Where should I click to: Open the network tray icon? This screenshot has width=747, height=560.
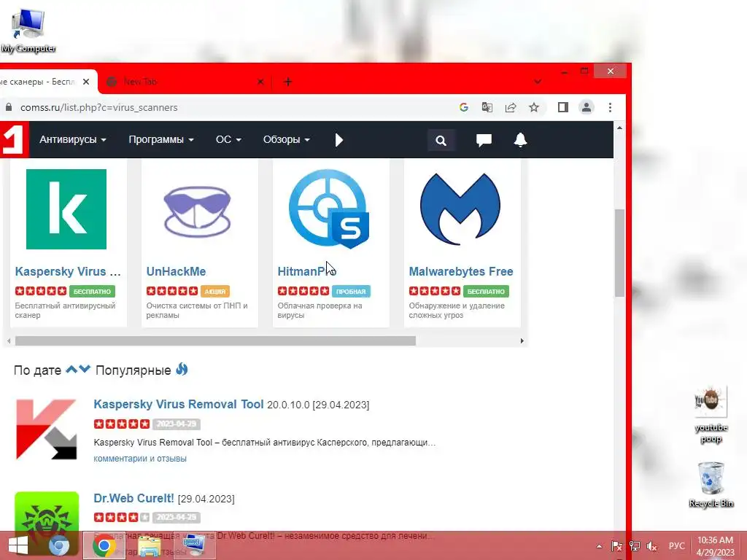click(635, 546)
